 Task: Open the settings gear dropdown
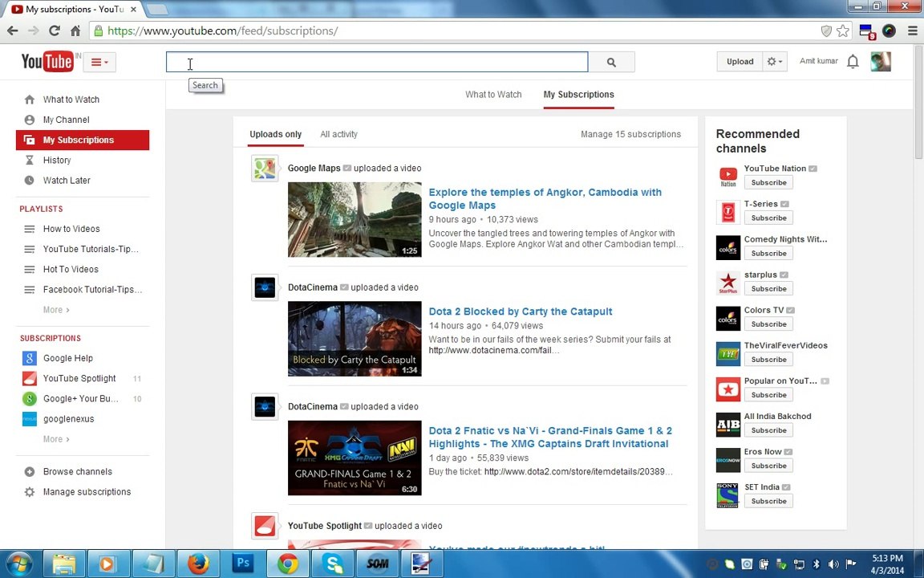(x=775, y=61)
